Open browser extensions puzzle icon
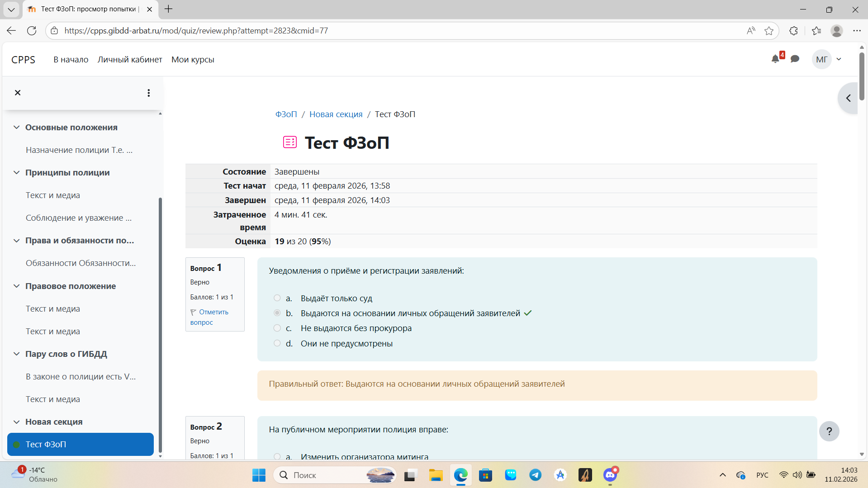The height and width of the screenshot is (488, 868). pos(793,31)
